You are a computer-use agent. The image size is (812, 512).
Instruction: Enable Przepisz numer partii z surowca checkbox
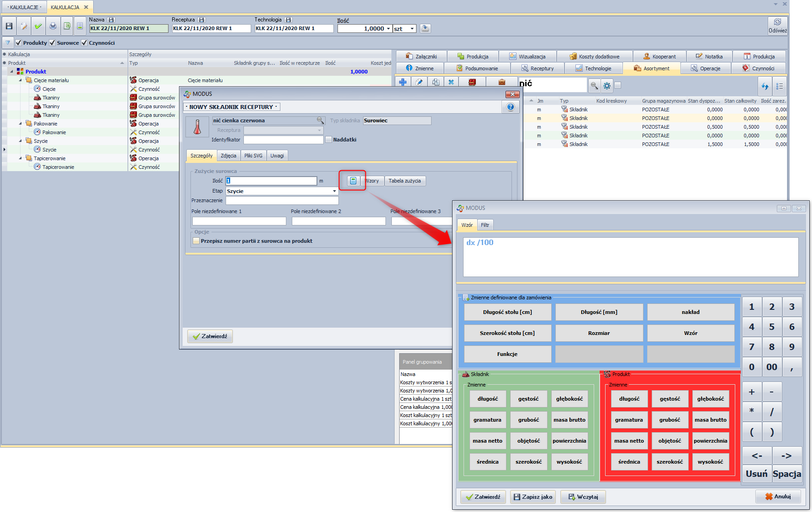(196, 241)
